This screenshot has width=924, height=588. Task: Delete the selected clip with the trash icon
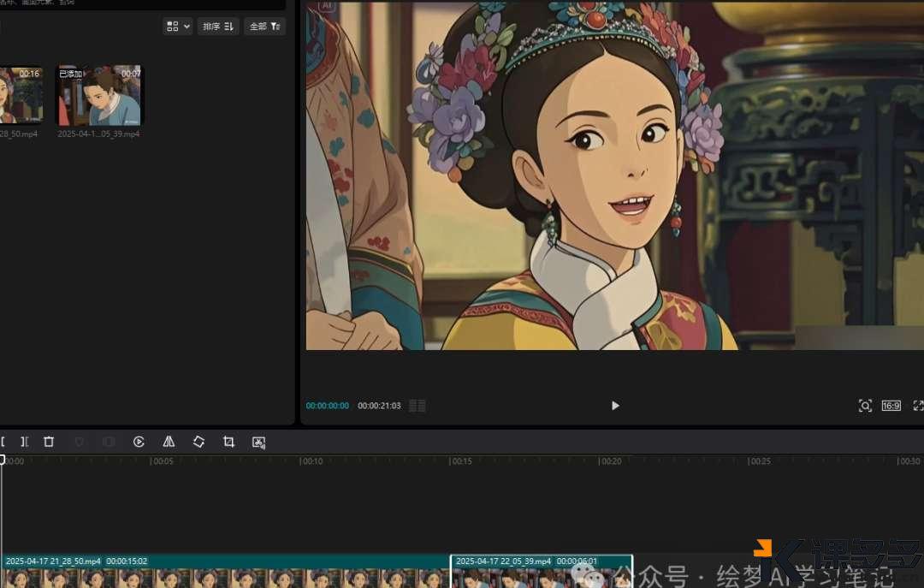pos(49,442)
